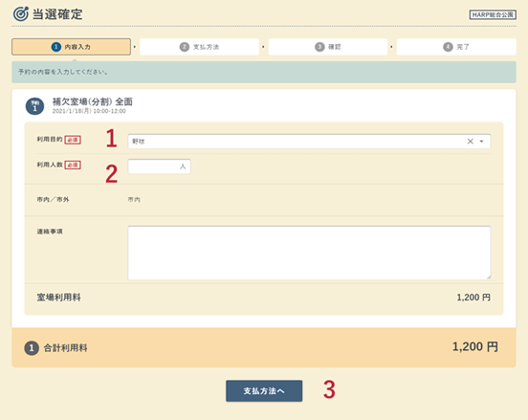
Task: Proceed with the 支払方法へ button
Action: pos(264,390)
